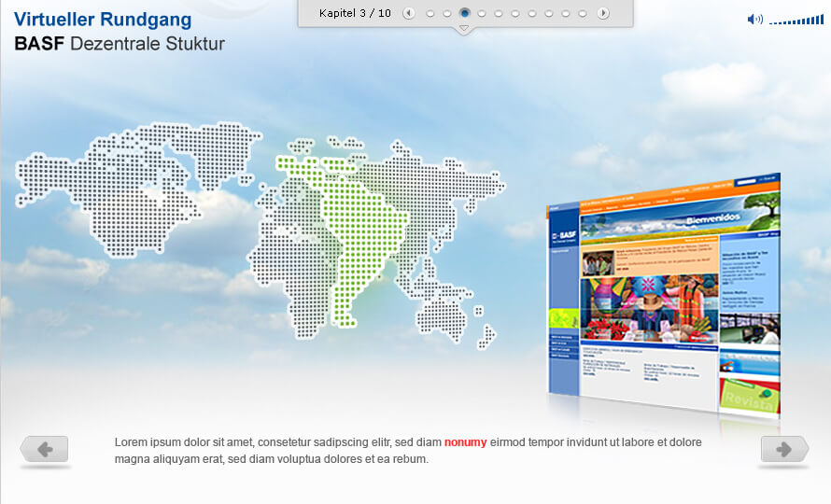Click the 'Kapitel 3 / 10' label
The image size is (831, 504).
(x=355, y=13)
